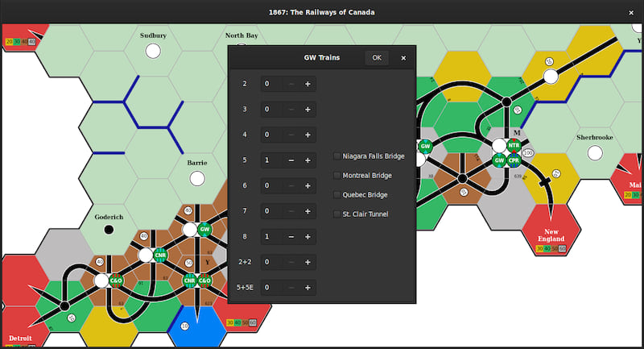Check the St. Clair Tunnel option
This screenshot has height=349, width=644.
(x=337, y=214)
